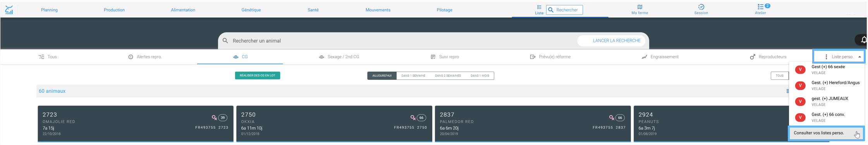Select the Dans 1 semaine period toggle

[x=413, y=76]
